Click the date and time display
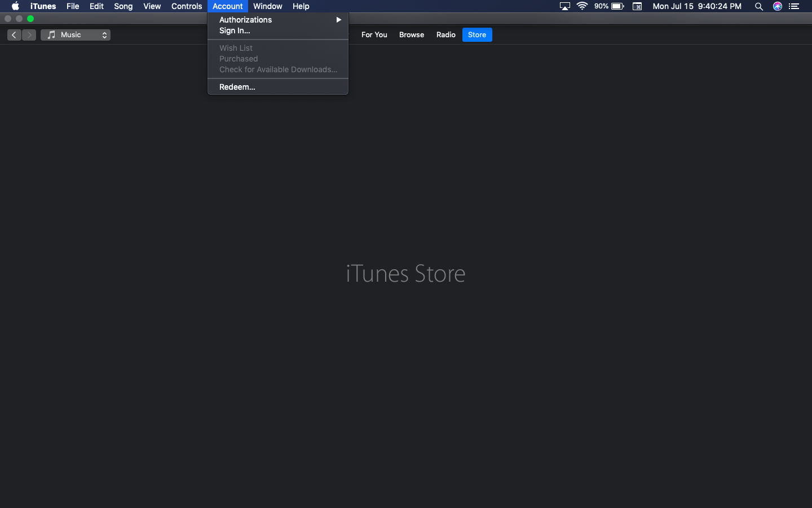This screenshot has width=812, height=508. click(x=697, y=6)
